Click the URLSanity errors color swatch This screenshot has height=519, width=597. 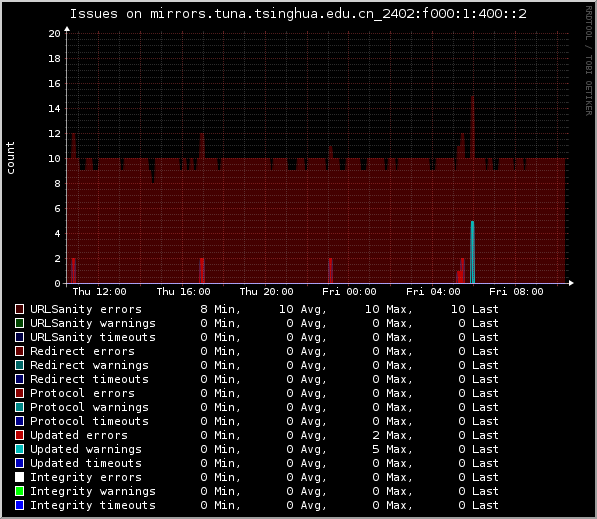point(19,309)
